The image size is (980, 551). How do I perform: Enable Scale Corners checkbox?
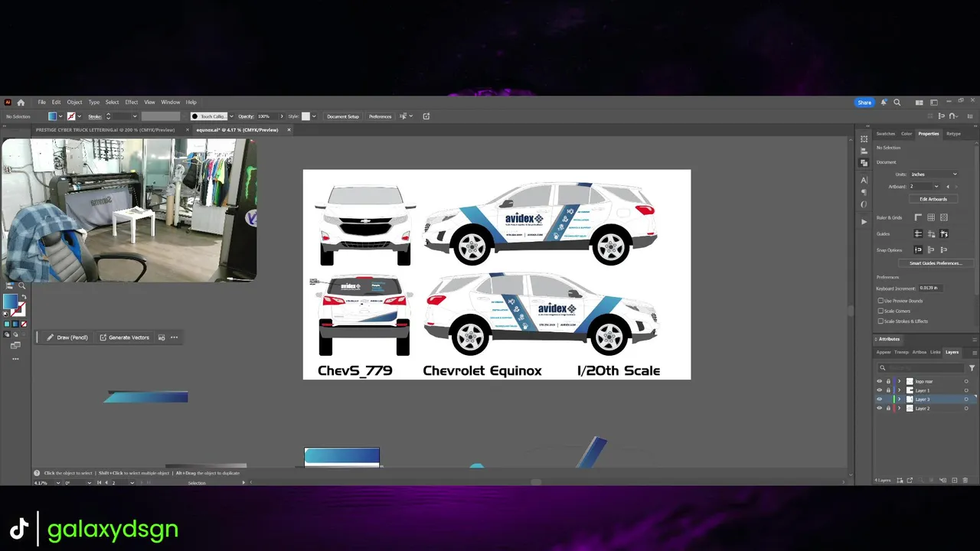(x=880, y=311)
